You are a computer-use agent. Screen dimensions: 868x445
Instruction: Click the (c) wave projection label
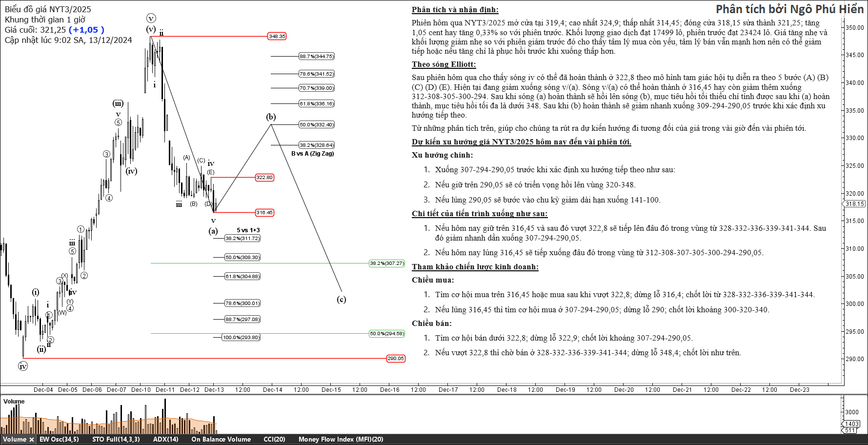pos(342,300)
